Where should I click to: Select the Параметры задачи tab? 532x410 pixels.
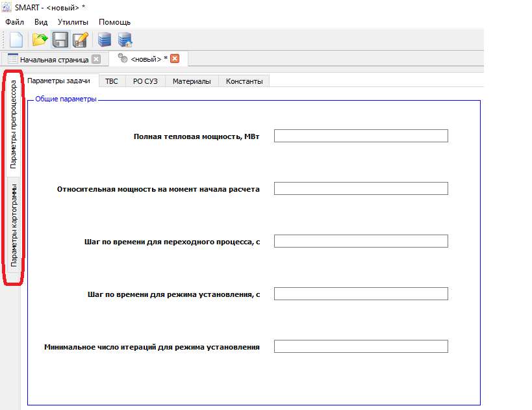pos(58,81)
